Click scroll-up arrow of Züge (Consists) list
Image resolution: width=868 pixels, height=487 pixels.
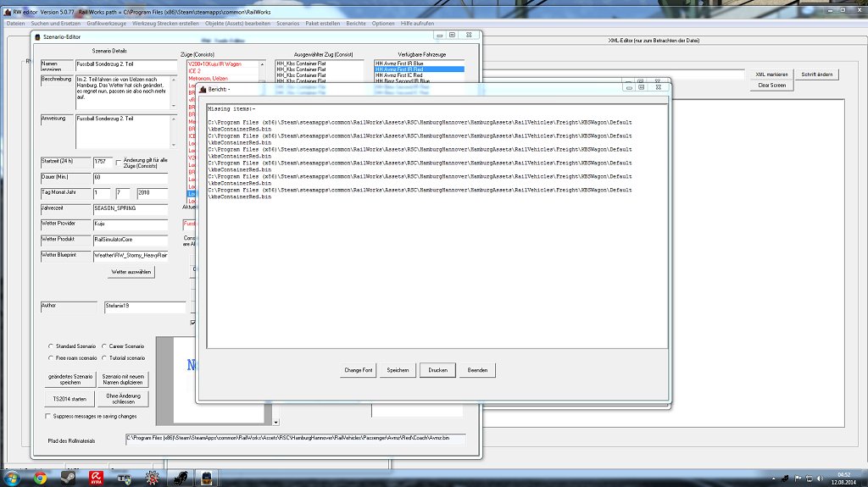click(x=262, y=64)
